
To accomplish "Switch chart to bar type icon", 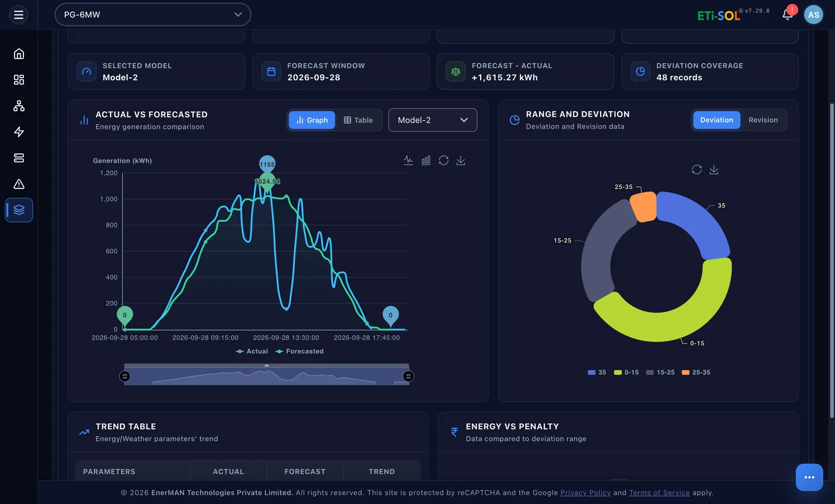I will (426, 160).
